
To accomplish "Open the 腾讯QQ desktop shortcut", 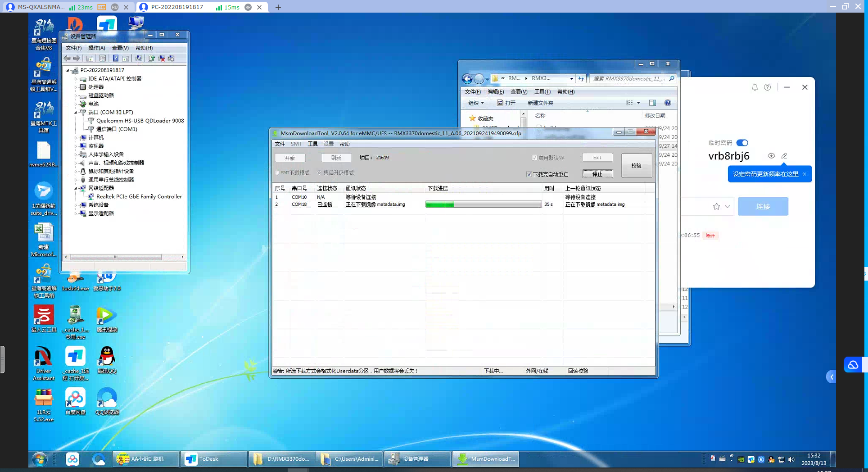I will [107, 360].
